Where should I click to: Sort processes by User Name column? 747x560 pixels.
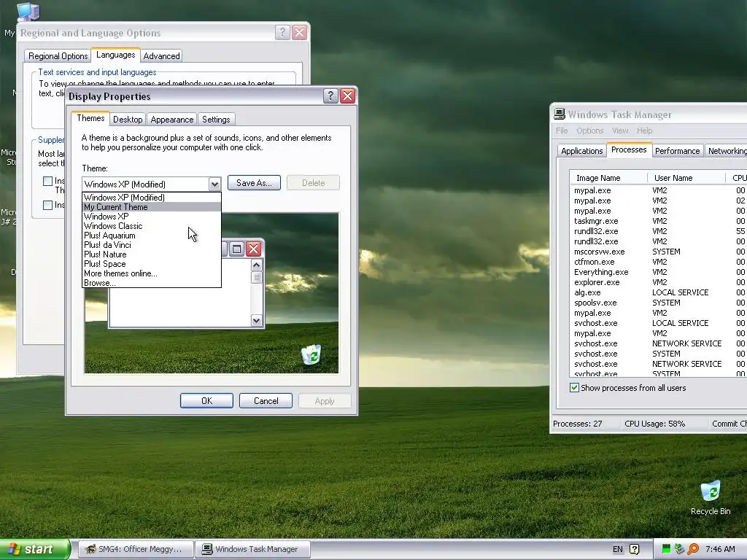tap(686, 178)
